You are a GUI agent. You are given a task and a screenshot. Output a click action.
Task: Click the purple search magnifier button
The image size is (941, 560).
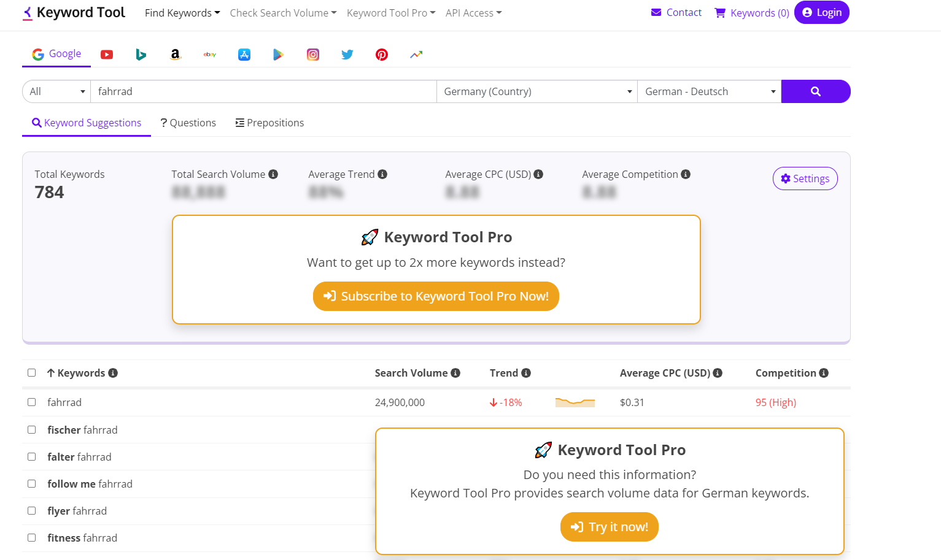click(x=816, y=91)
